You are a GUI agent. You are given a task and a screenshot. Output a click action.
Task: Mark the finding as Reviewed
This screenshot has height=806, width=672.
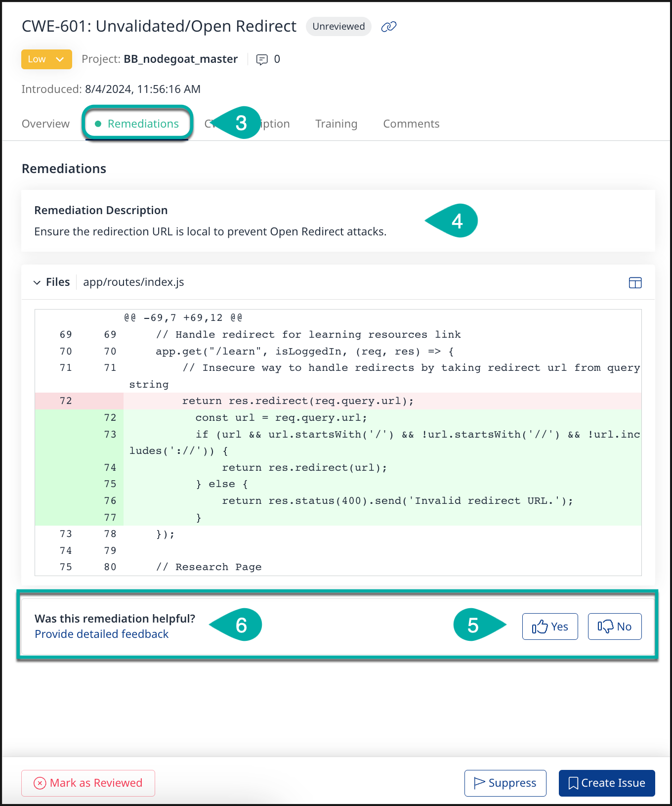[88, 783]
